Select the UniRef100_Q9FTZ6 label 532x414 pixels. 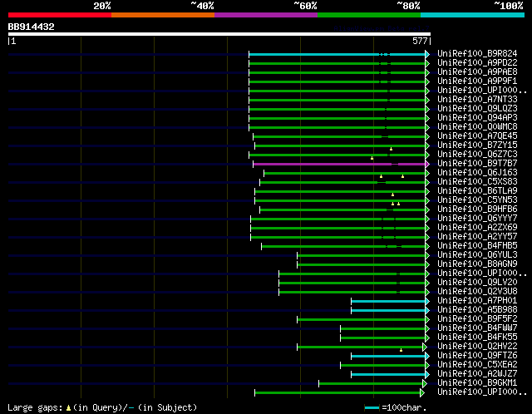[x=477, y=356]
